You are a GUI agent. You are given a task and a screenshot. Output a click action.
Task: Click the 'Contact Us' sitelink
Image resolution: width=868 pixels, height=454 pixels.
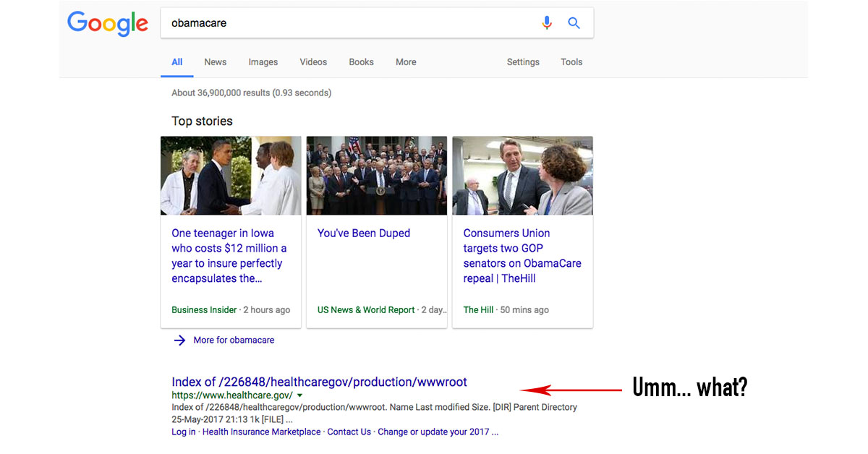pos(349,432)
